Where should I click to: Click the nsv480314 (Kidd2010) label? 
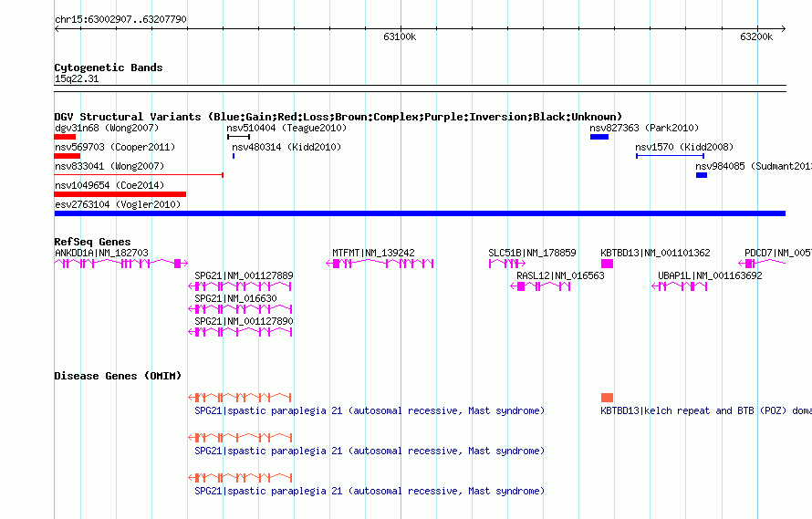(286, 147)
